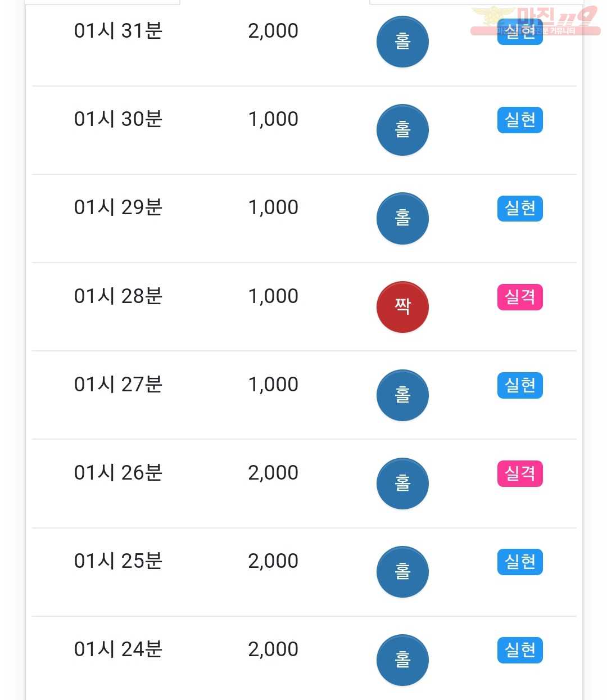Viewport: 607px width, 700px height.
Task: Select the pink 실격 badge at 01시 28분
Action: click(520, 297)
